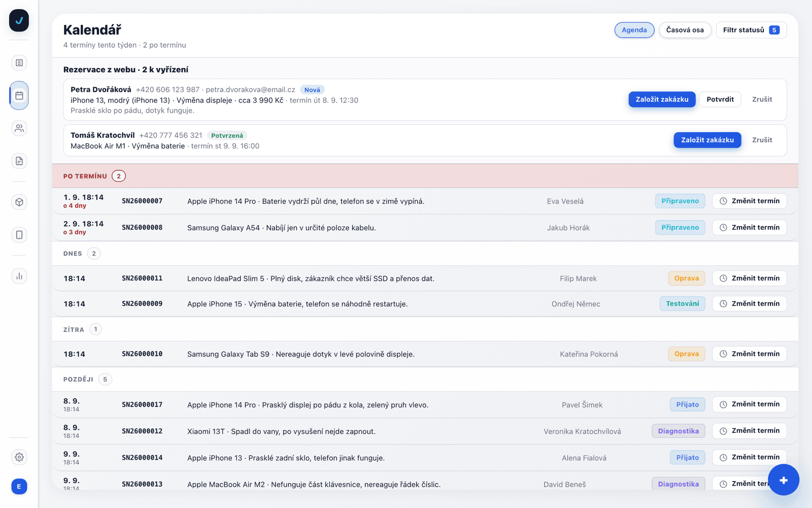Change deadline for order SN26000014
Image resolution: width=812 pixels, height=508 pixels.
point(749,457)
